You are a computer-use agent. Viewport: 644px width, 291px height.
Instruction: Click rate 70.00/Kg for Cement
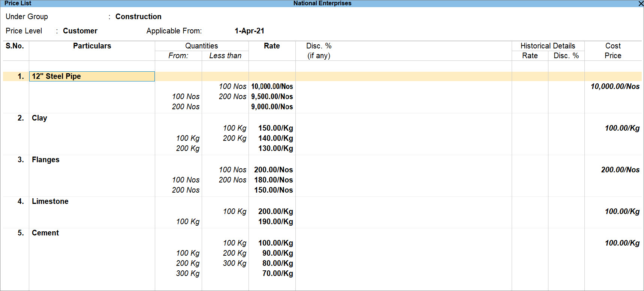point(278,273)
